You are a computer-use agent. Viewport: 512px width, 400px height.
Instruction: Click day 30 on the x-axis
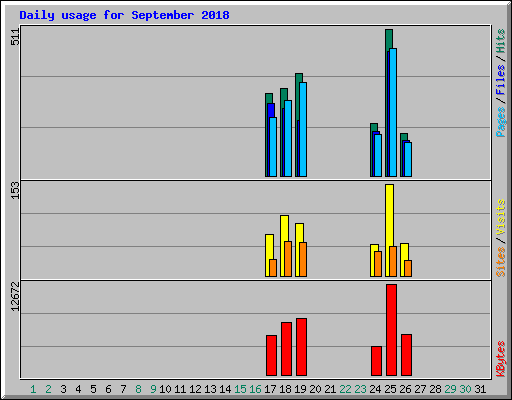(x=465, y=389)
